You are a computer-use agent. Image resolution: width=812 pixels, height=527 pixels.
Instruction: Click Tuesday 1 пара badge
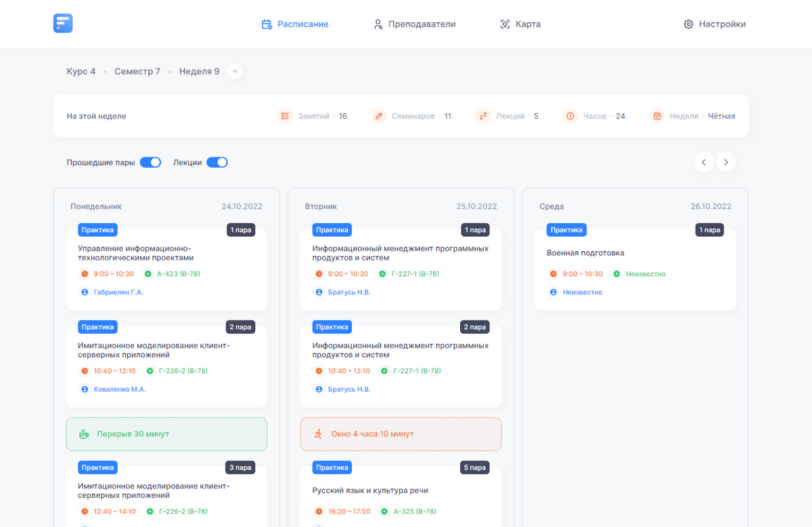[475, 230]
